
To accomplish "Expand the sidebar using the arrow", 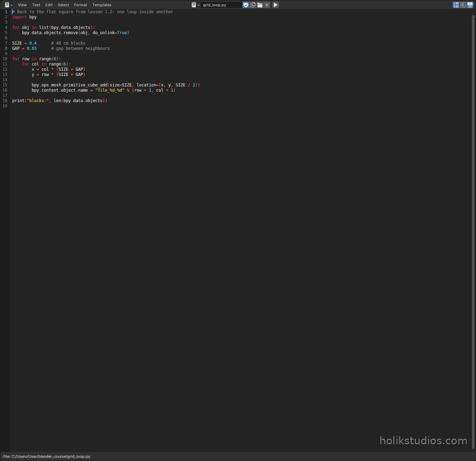I will tap(474, 16).
